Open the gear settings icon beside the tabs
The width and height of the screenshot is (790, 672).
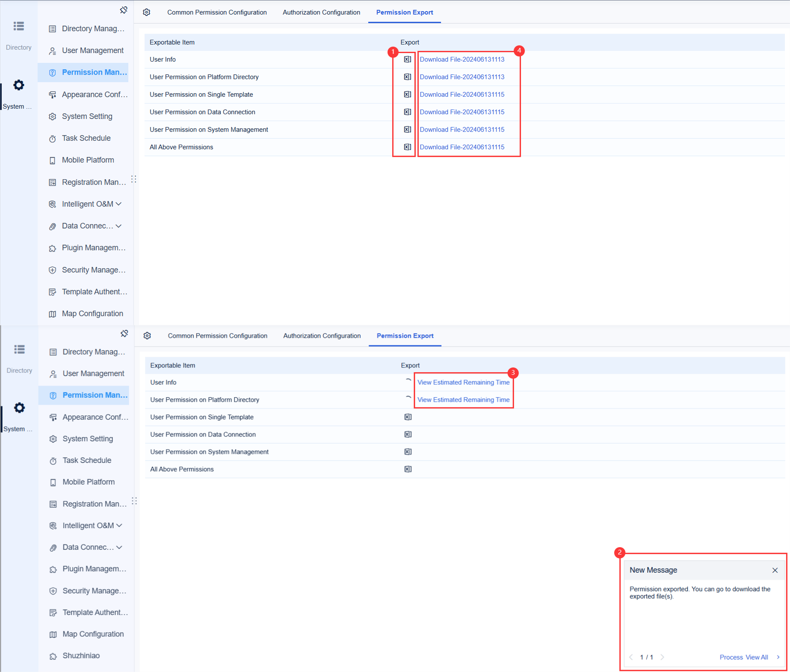click(x=147, y=12)
